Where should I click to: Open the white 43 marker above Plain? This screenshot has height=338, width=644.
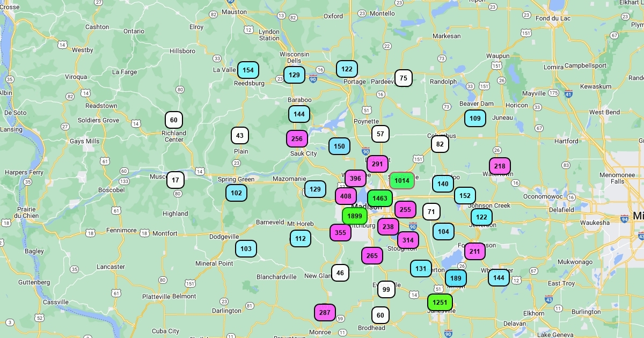(240, 136)
